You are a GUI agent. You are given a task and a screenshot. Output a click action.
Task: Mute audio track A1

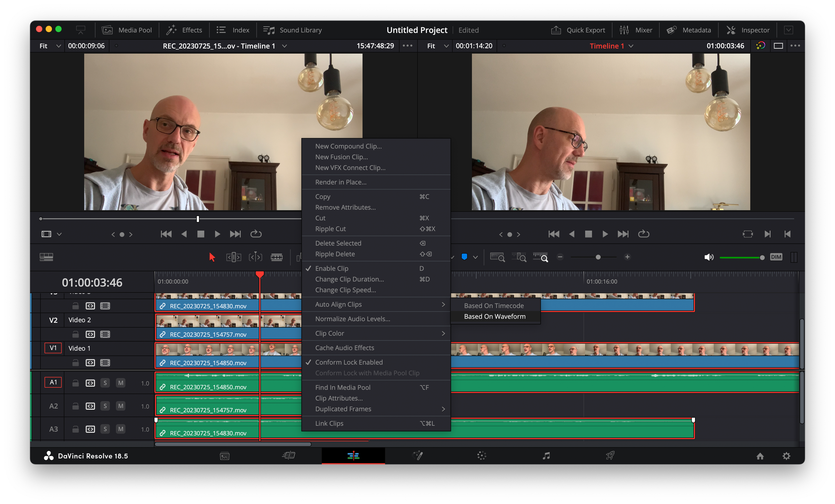point(120,383)
